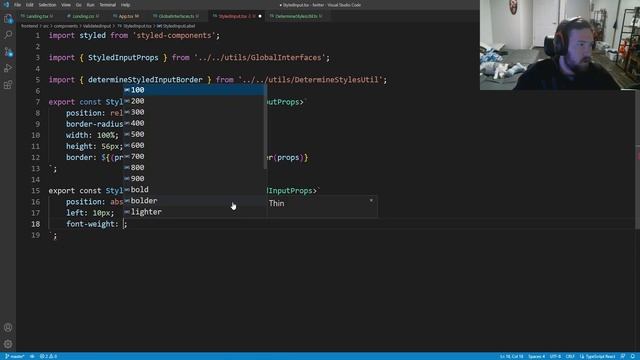Open the File menu
The height and width of the screenshot is (360, 640).
click(x=18, y=5)
